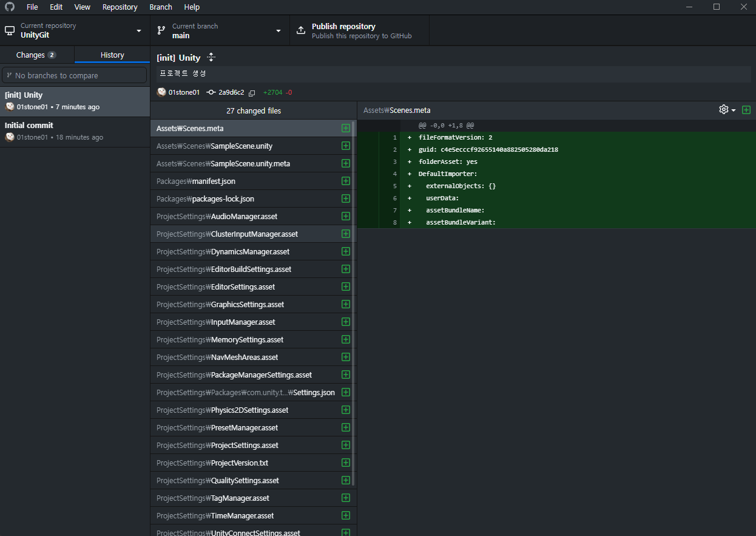756x536 pixels.
Task: Select NavMeshAreas.asset file
Action: [x=253, y=357]
